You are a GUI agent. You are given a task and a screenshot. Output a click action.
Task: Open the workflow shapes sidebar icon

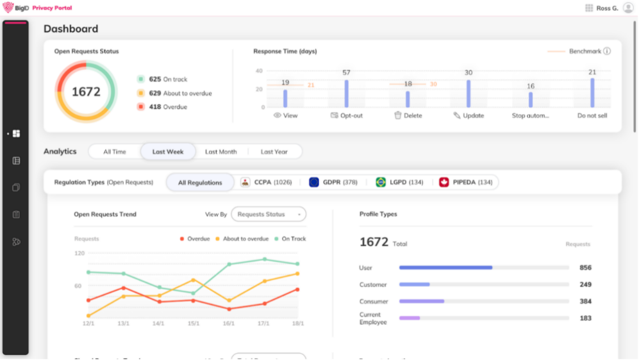point(16,242)
